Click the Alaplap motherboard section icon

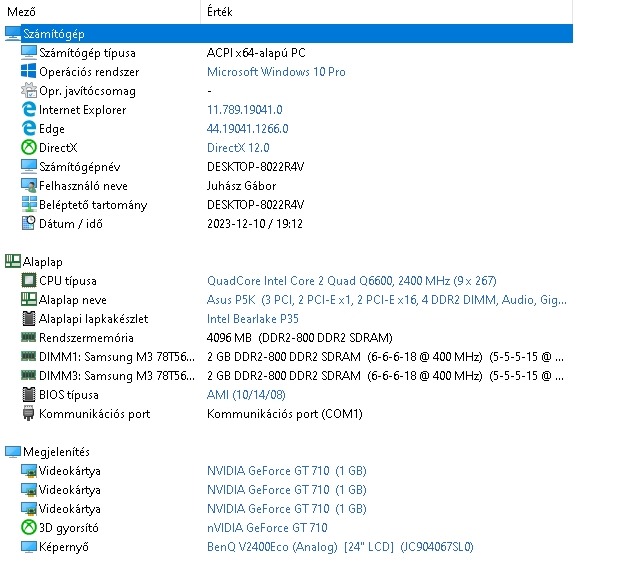[x=13, y=262]
